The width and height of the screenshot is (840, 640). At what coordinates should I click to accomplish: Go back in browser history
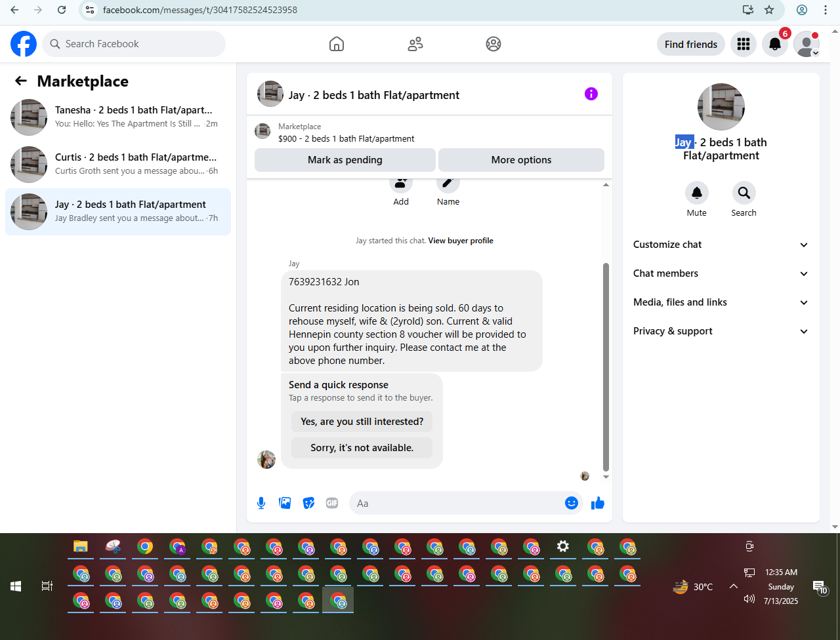point(14,10)
